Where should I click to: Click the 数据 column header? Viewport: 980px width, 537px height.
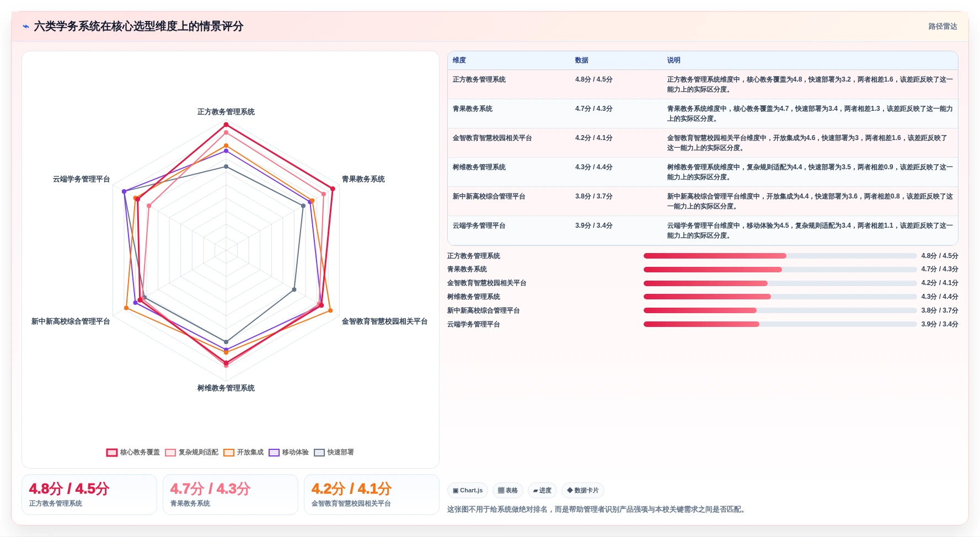click(582, 60)
